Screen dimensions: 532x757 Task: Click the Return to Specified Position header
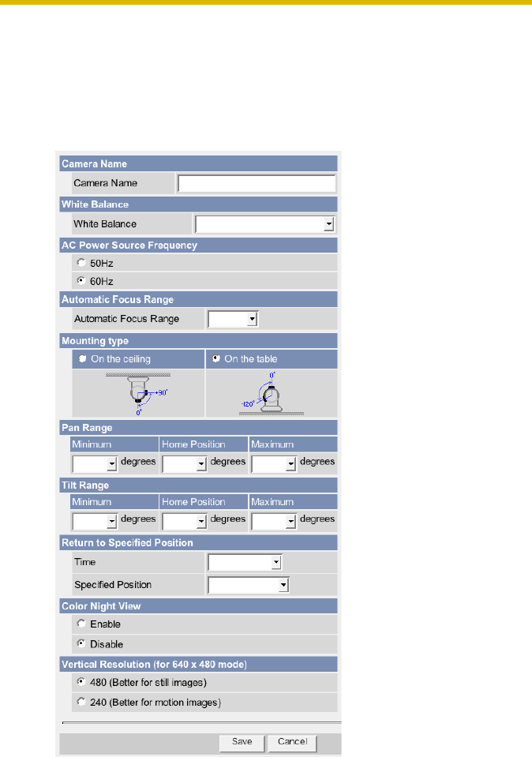coord(198,542)
